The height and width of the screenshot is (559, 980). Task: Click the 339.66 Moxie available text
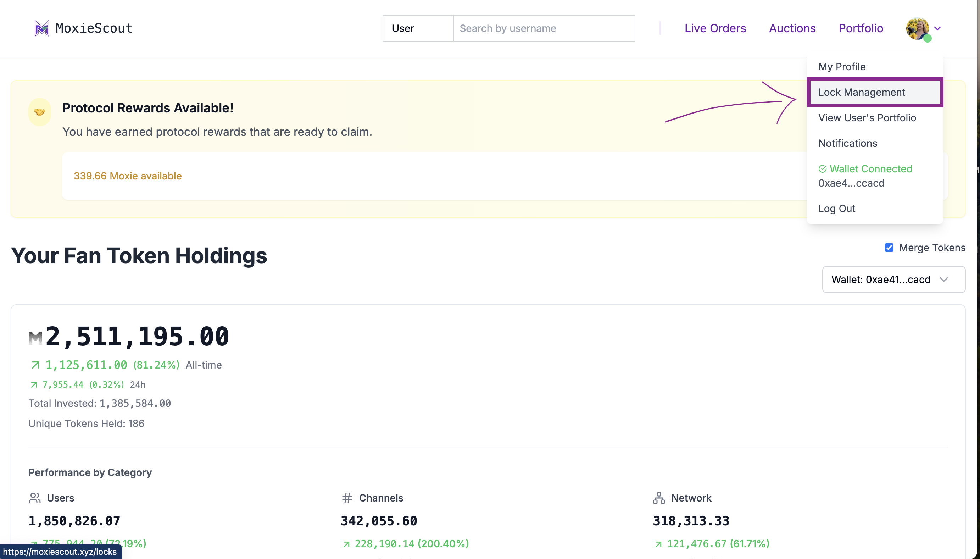pyautogui.click(x=128, y=176)
